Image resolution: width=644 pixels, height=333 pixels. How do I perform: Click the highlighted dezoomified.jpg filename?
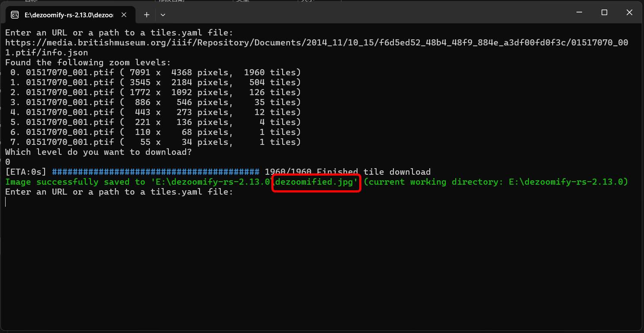click(x=316, y=182)
